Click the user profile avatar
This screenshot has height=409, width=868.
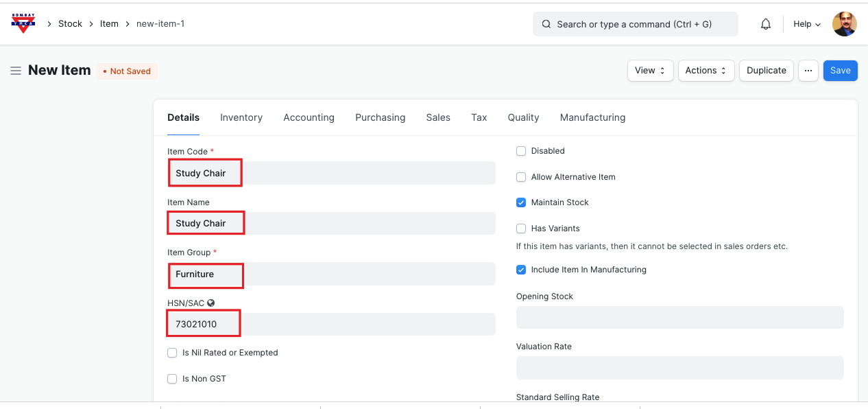[844, 24]
